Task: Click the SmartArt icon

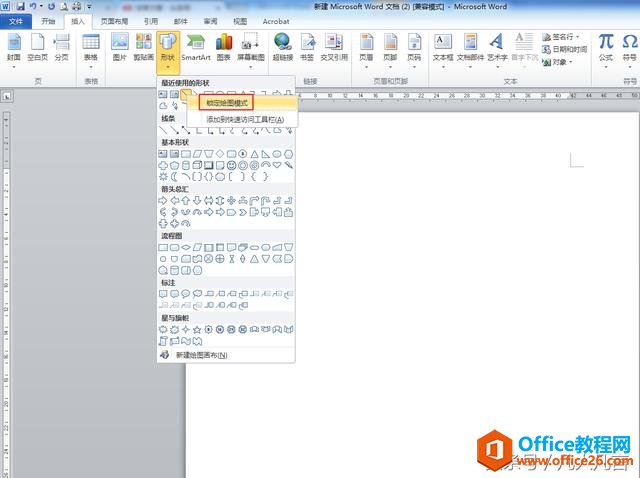Action: pos(196,48)
